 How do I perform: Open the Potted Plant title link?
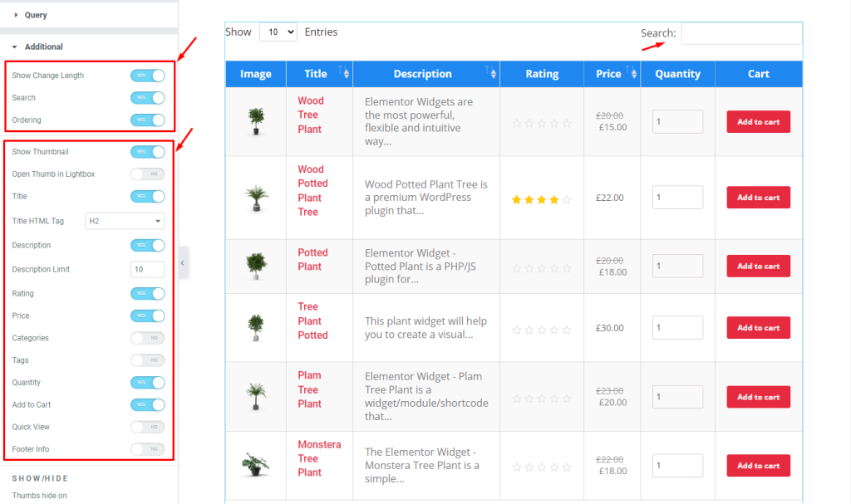(x=312, y=259)
